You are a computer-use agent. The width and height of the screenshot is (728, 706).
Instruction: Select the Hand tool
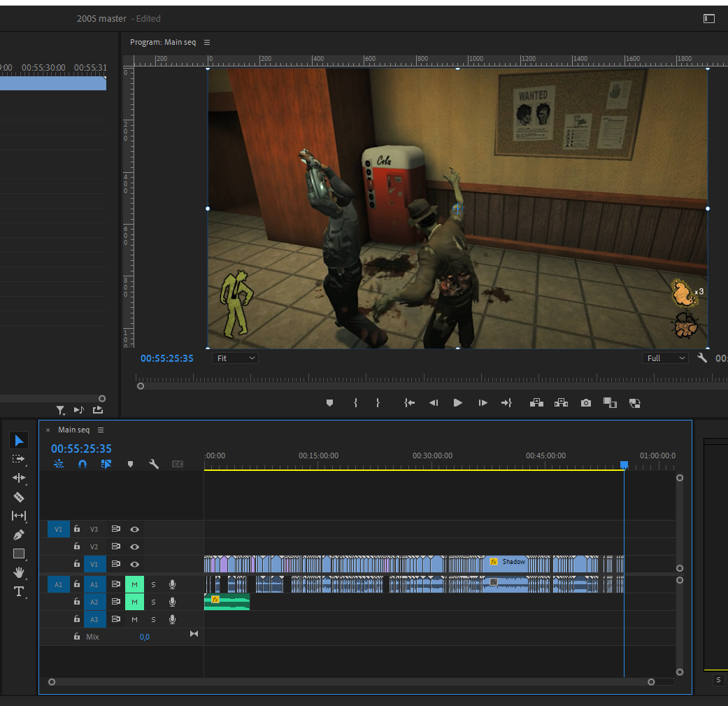[19, 572]
